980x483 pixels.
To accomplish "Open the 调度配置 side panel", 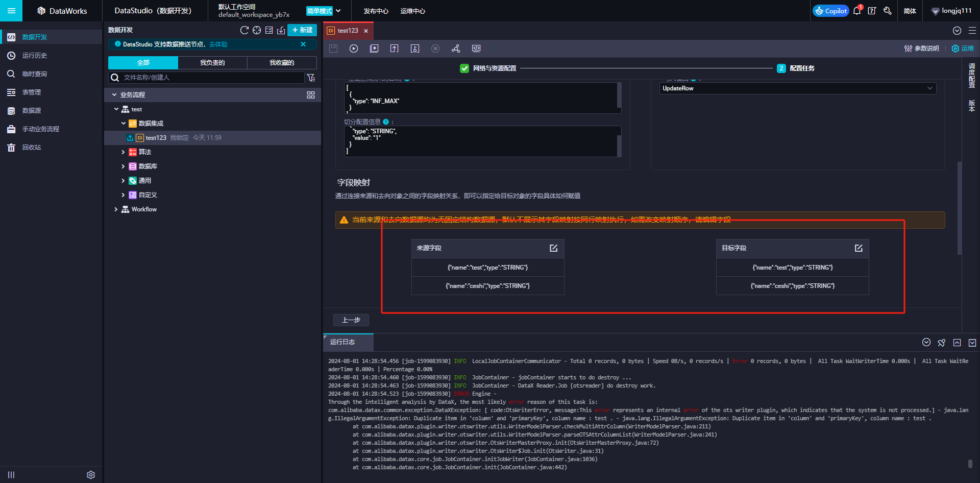I will pos(972,76).
